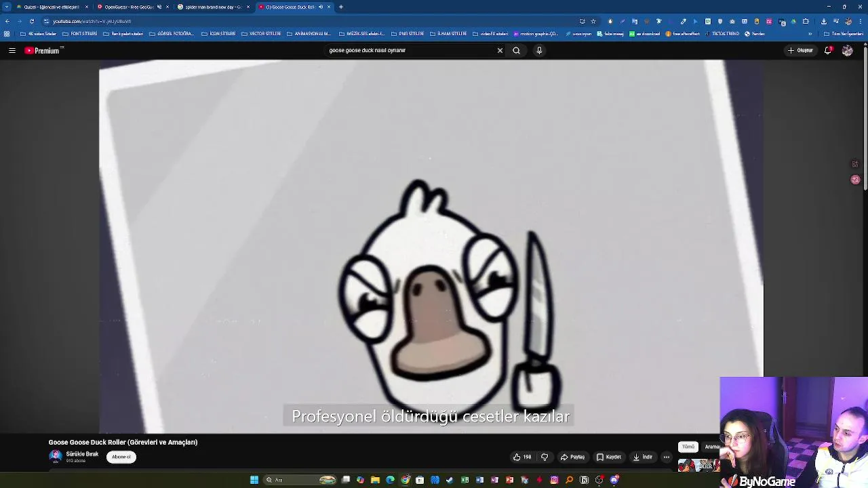Click the Windows taskbar search box
Screen dimensions: 868x488
[x=300, y=480]
